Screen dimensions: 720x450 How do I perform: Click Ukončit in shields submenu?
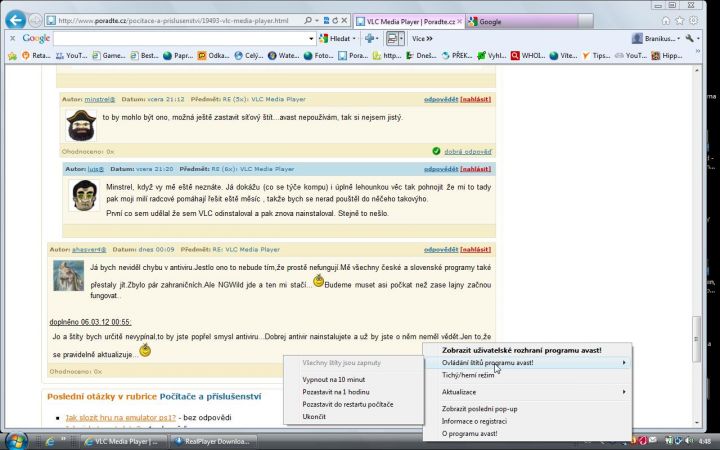click(x=314, y=416)
